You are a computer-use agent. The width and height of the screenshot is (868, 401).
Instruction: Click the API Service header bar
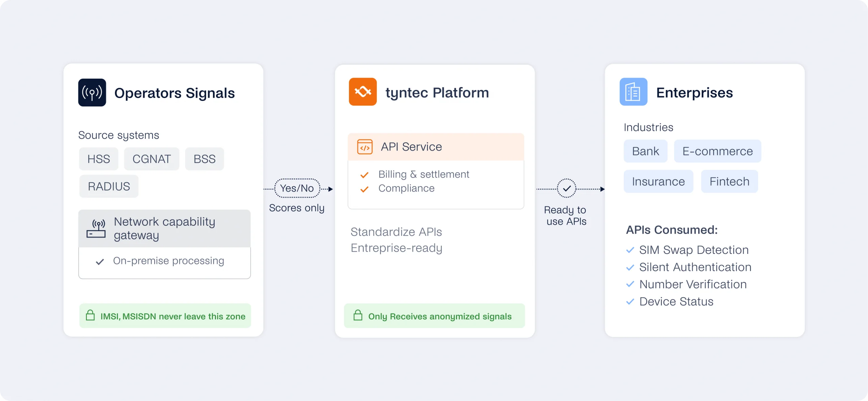point(436,147)
